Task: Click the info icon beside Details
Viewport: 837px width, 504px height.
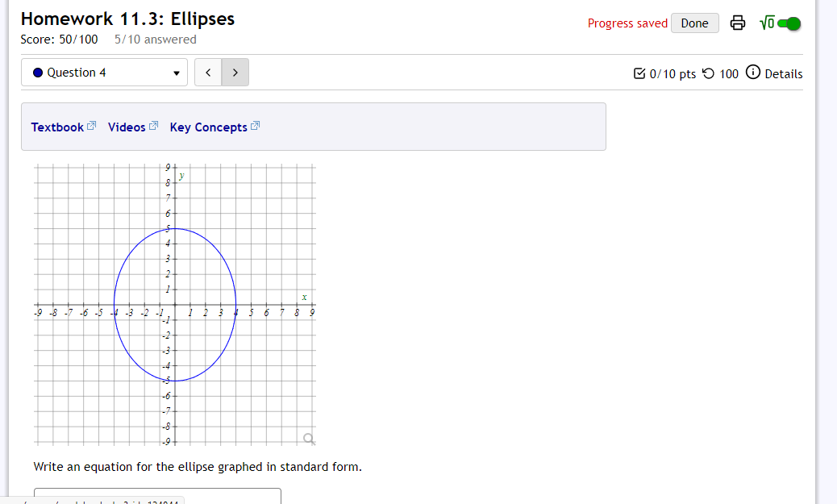Action: 753,73
